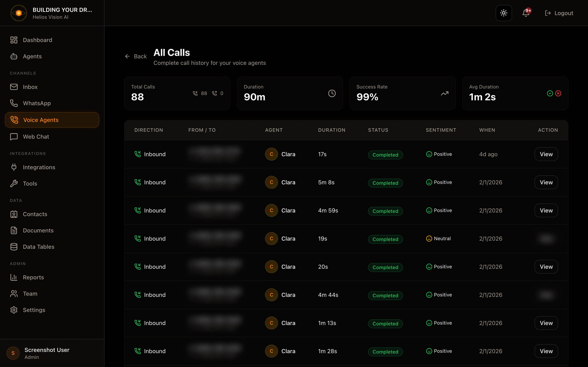
Task: Toggle the light/dark theme sun icon
Action: 504,13
